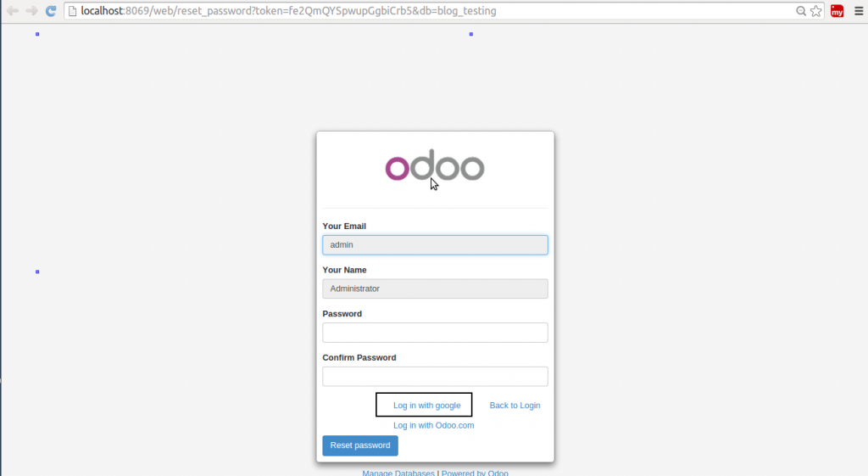Viewport: 868px width, 476px height.
Task: Click the Reset password button
Action: click(360, 445)
